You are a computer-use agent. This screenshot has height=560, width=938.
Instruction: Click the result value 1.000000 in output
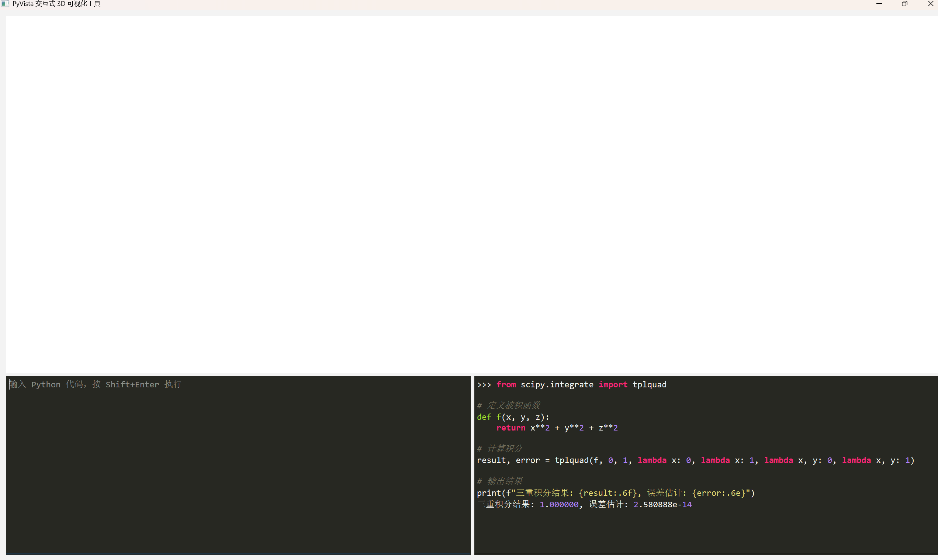559,505
